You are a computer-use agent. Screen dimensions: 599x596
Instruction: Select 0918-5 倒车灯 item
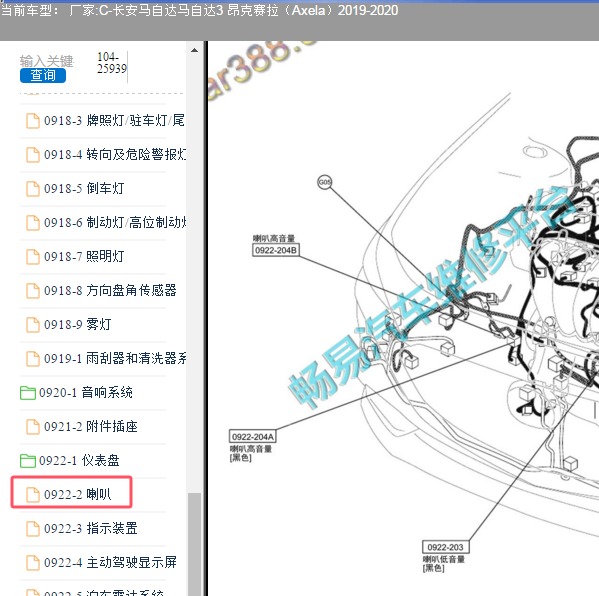[x=84, y=188]
